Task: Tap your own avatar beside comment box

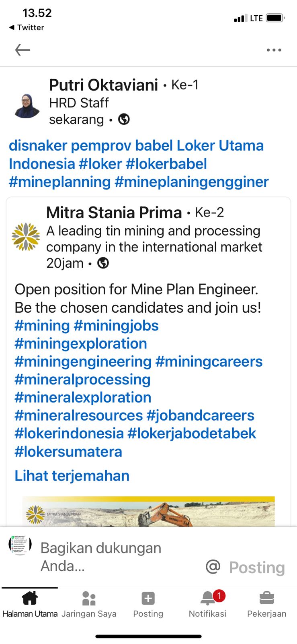Action: tap(20, 545)
